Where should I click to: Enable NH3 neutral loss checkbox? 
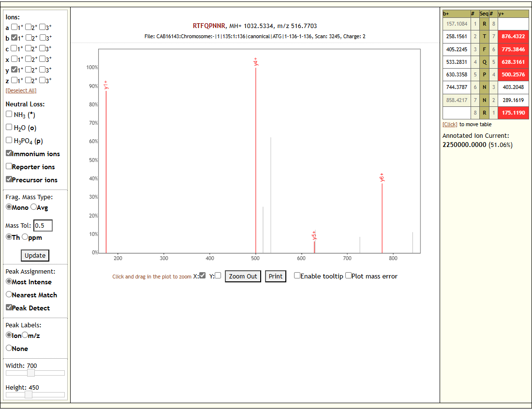tap(9, 114)
